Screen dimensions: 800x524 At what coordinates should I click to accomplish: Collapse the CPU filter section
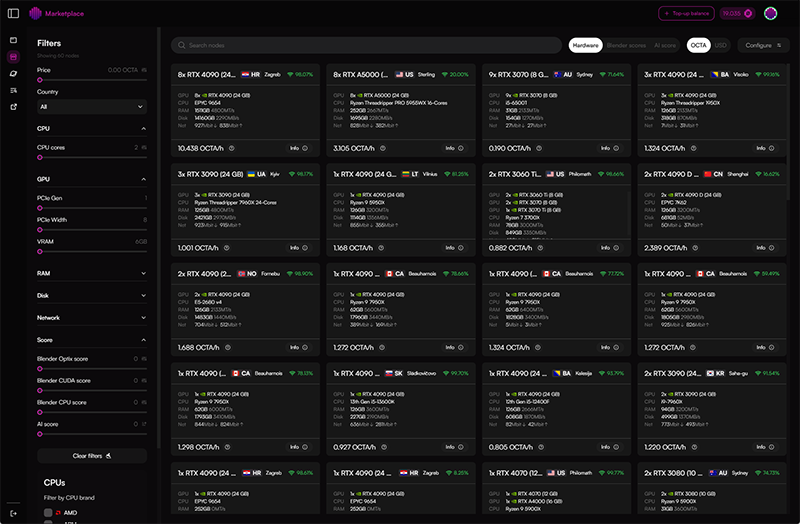143,129
